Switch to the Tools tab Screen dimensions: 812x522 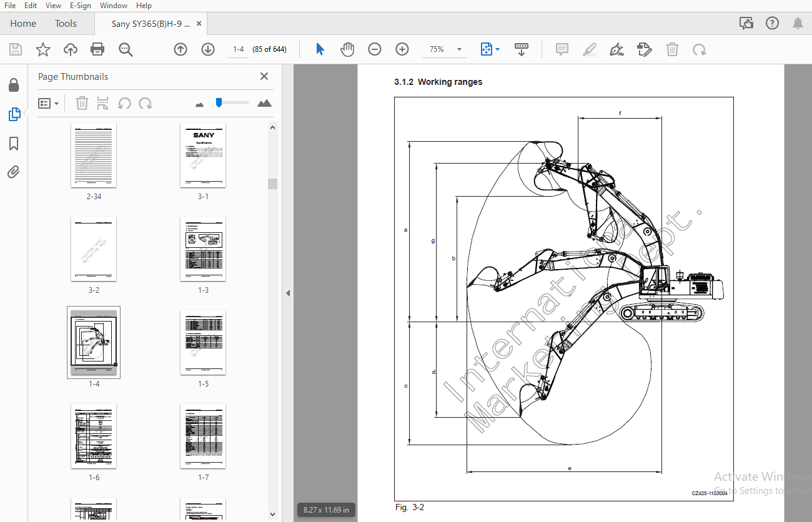point(66,24)
